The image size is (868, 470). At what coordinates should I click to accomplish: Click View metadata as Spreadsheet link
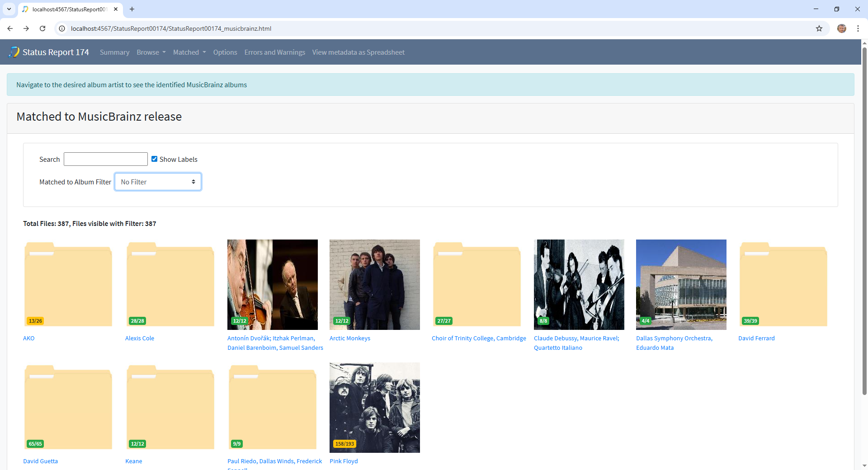point(358,52)
